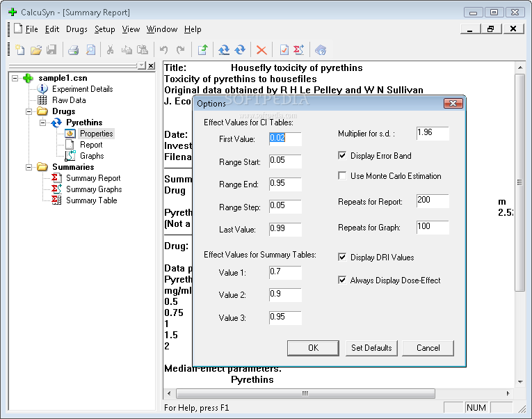Viewport: 532px width, 419px height.
Task: Open the Setup menu
Action: coord(104,29)
